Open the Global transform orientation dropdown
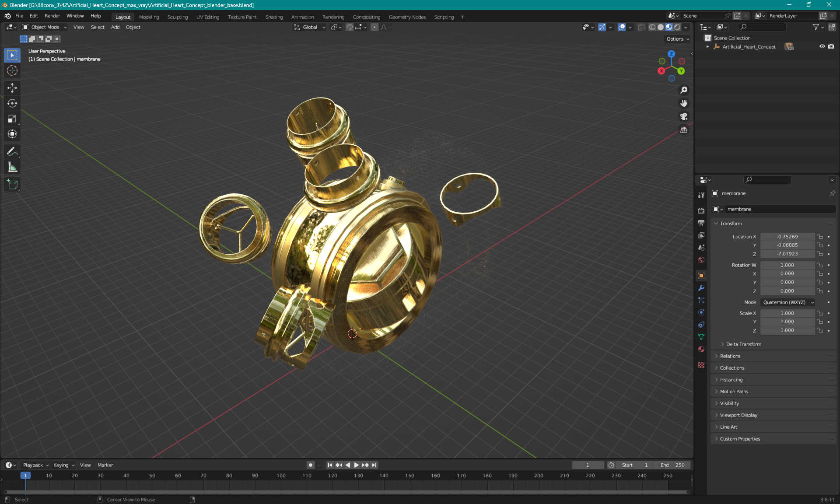Screen dimensions: 840x504 click(310, 27)
